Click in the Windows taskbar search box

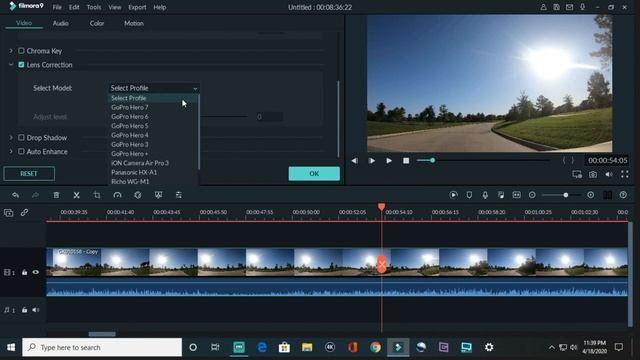(x=102, y=347)
